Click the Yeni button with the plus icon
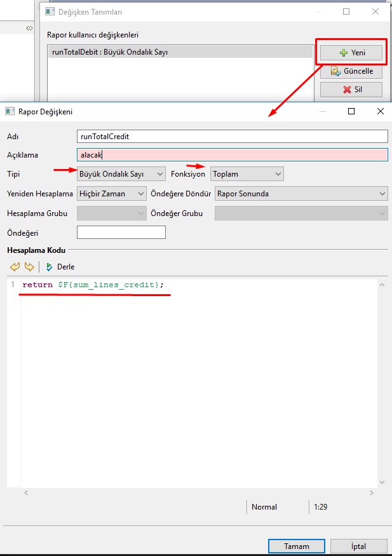The height and width of the screenshot is (556, 392). (351, 53)
